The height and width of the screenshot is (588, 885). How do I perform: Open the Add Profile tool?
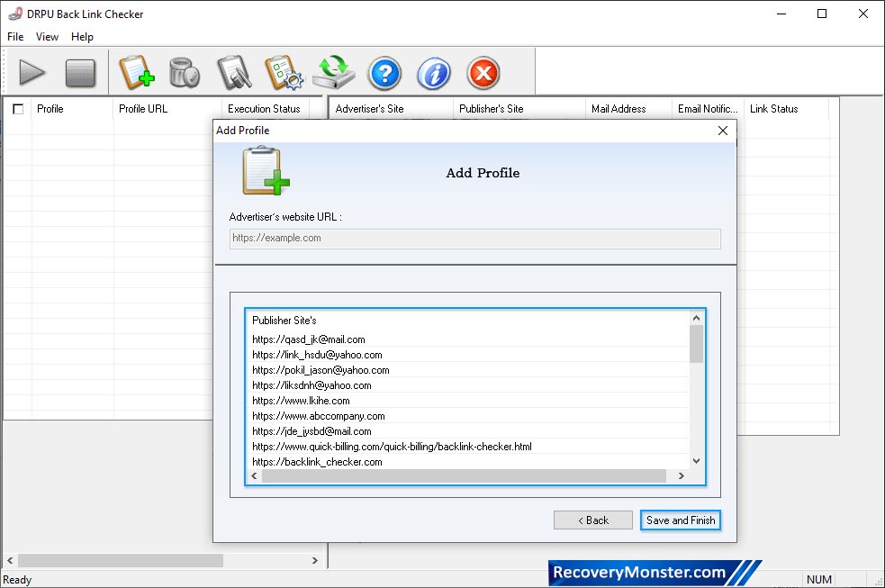tap(137, 73)
